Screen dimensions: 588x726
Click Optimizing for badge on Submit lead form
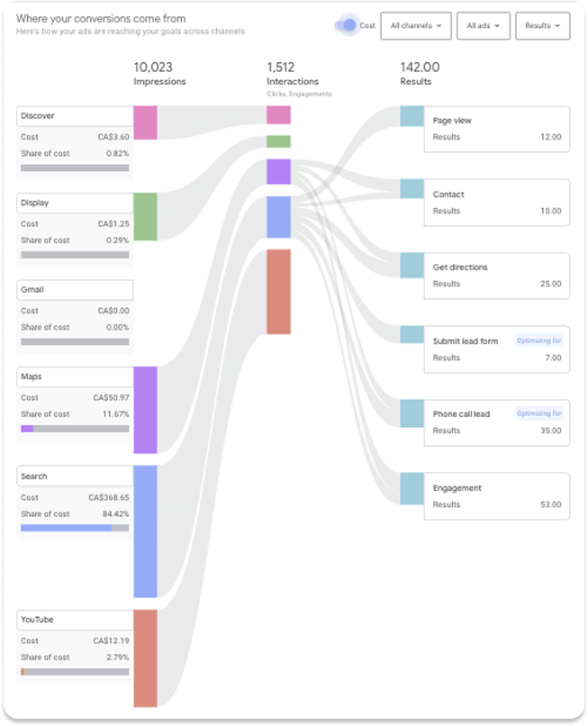pyautogui.click(x=539, y=340)
